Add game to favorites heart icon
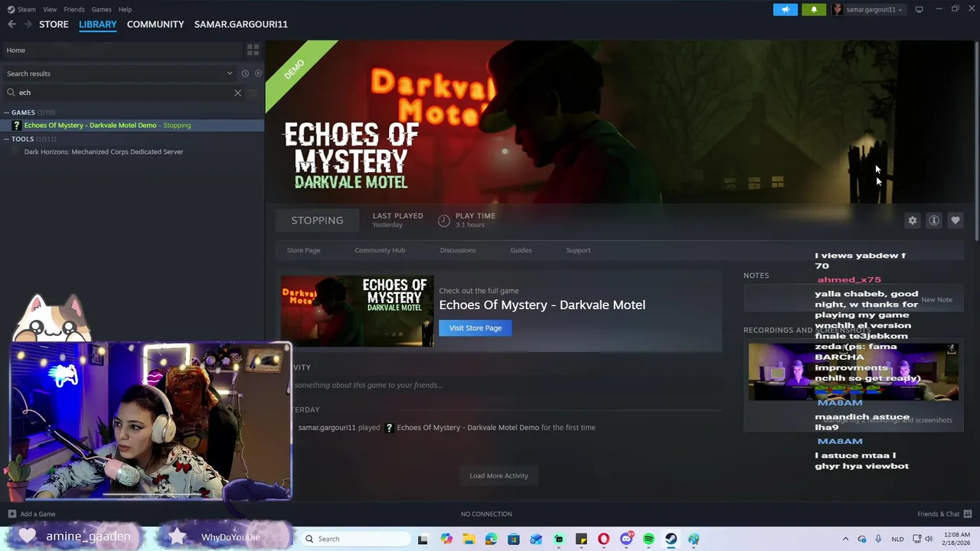980x551 pixels. pyautogui.click(x=955, y=220)
